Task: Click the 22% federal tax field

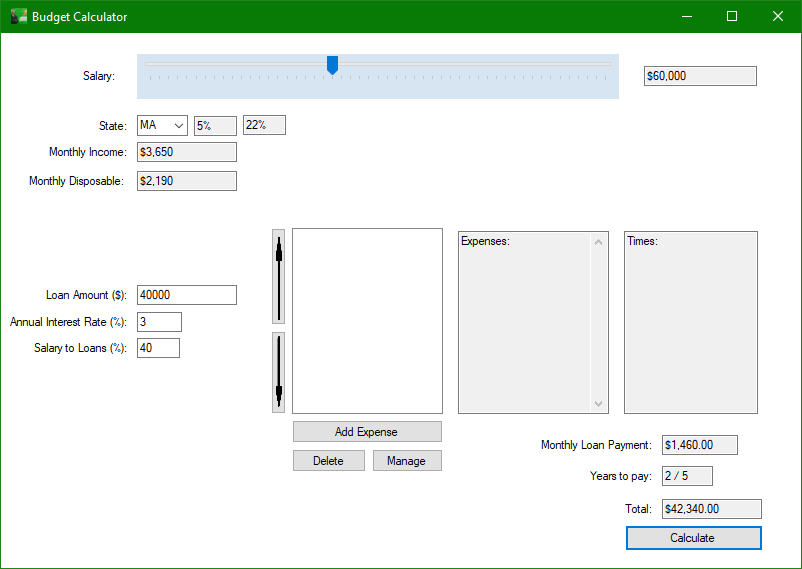Action: coord(264,125)
